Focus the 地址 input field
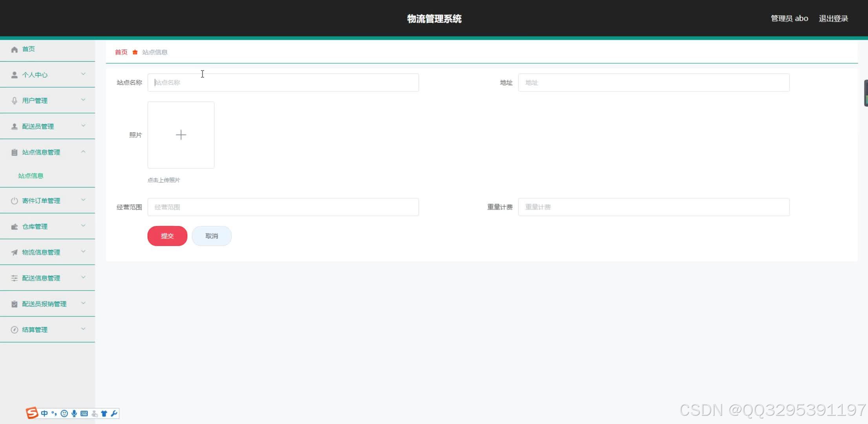 coord(654,82)
